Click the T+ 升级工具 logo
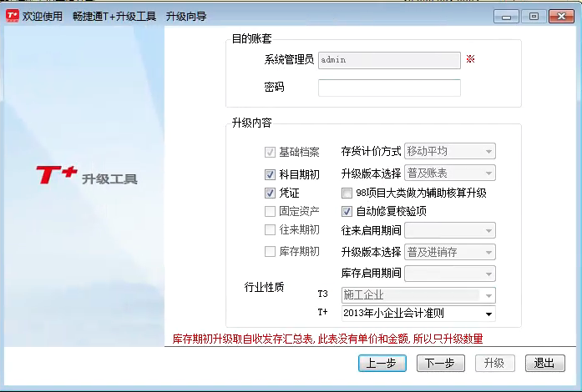This screenshot has width=582, height=392. point(87,175)
